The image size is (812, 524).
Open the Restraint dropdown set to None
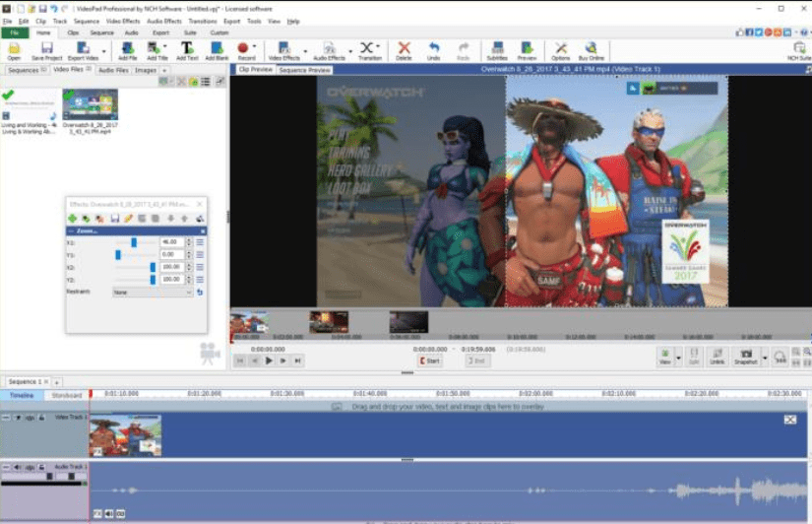click(153, 293)
